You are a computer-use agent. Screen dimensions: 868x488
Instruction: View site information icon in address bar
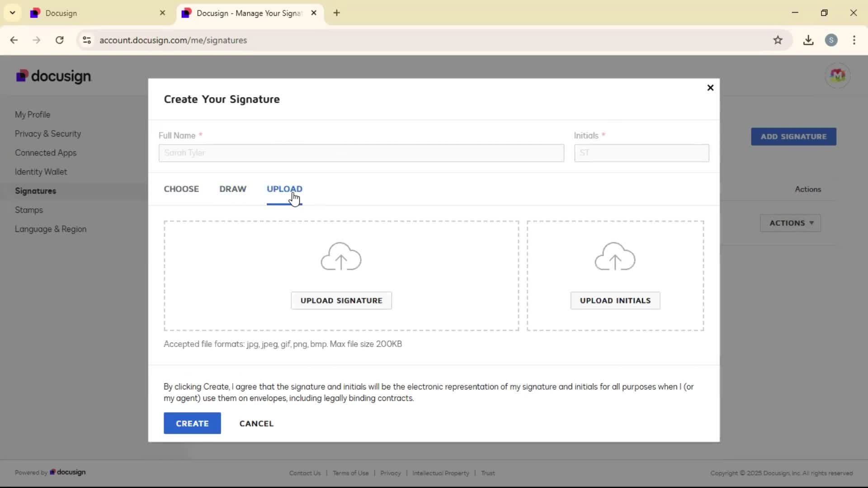87,40
